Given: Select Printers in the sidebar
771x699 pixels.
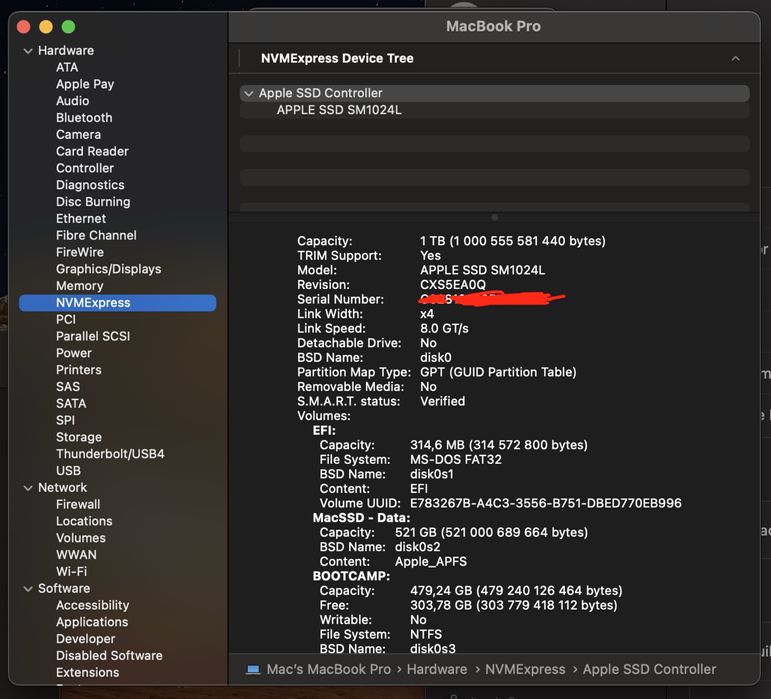Looking at the screenshot, I should (79, 370).
